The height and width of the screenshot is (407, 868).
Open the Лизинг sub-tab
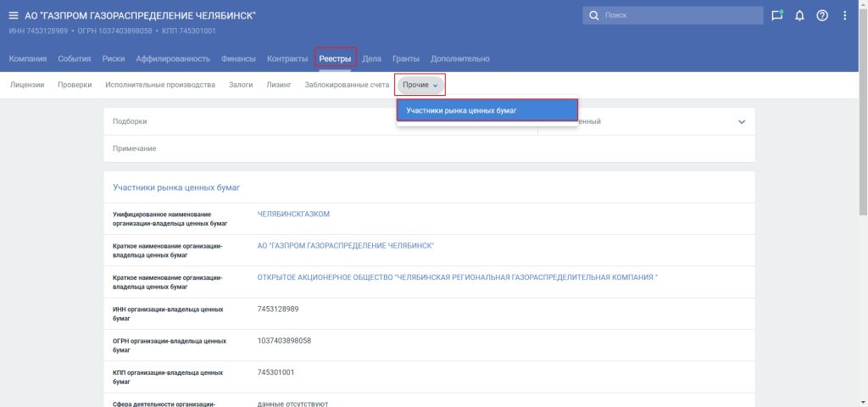pos(278,85)
